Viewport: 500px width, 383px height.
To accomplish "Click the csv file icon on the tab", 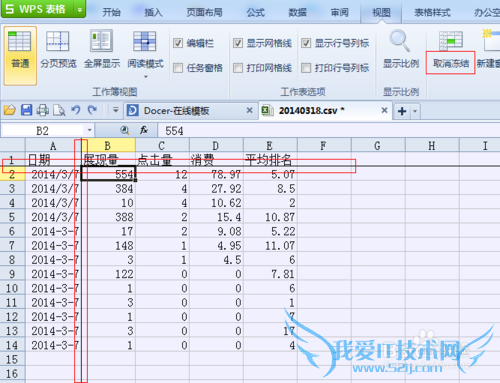I will 267,110.
